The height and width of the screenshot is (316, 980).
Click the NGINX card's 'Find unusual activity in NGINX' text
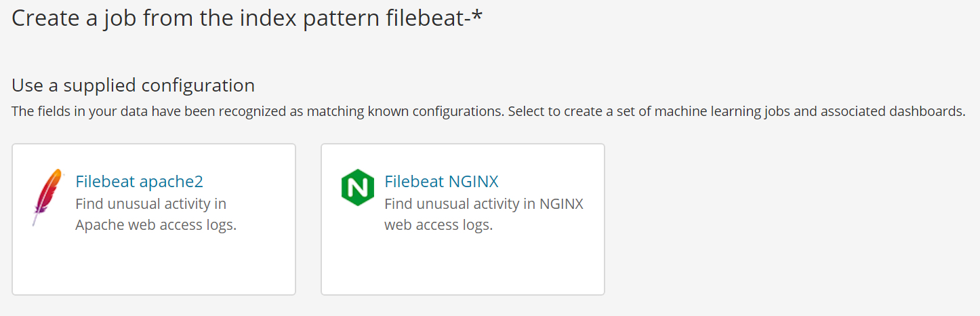[483, 203]
